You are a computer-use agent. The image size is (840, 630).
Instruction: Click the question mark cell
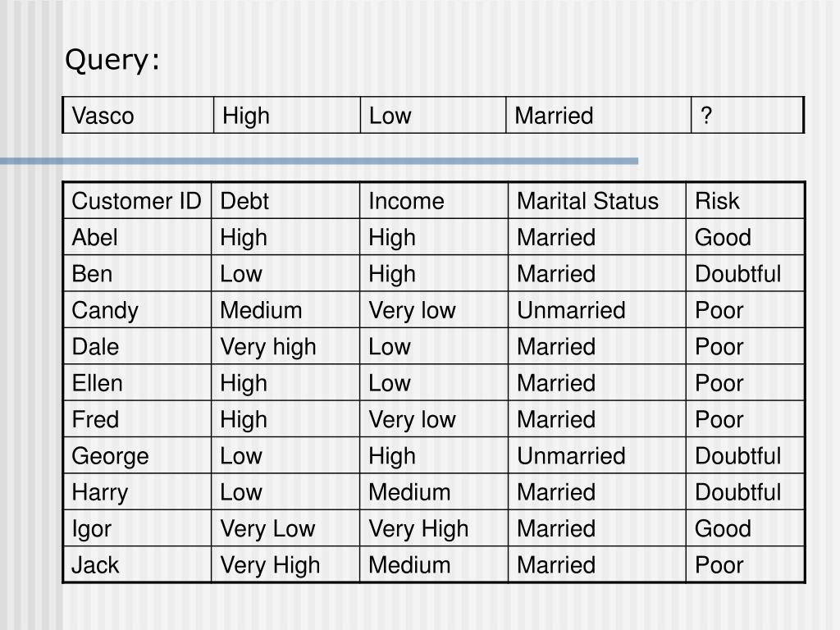tap(747, 115)
